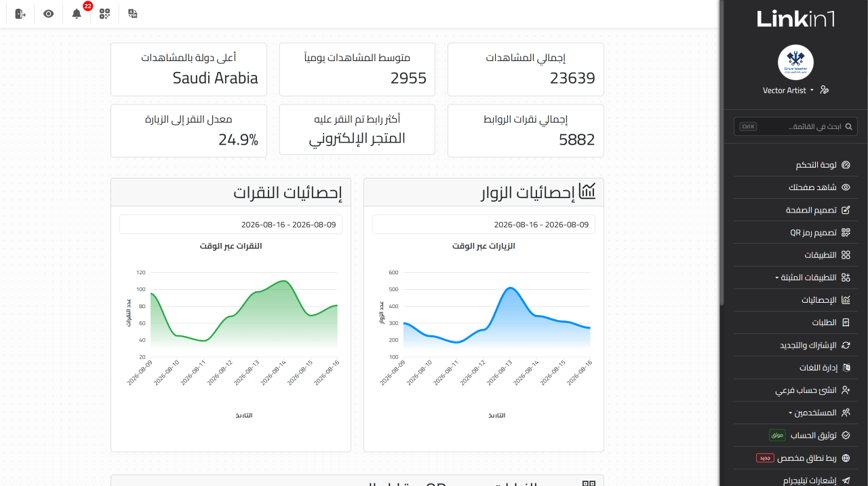
Task: Click the Linkin1 logo
Action: [x=795, y=19]
